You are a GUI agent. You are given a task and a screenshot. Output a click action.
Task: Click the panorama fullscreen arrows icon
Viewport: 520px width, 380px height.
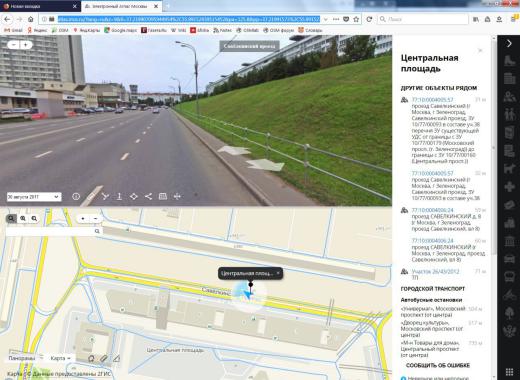pyautogui.click(x=177, y=196)
